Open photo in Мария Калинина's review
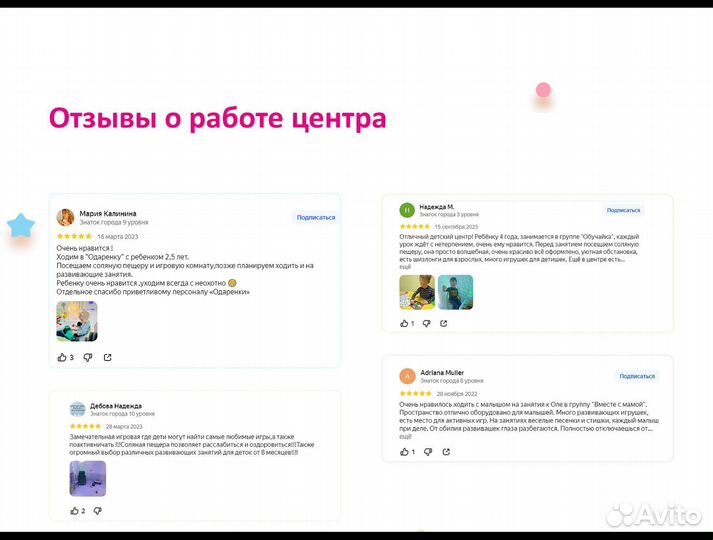The image size is (713, 540). pos(76,321)
